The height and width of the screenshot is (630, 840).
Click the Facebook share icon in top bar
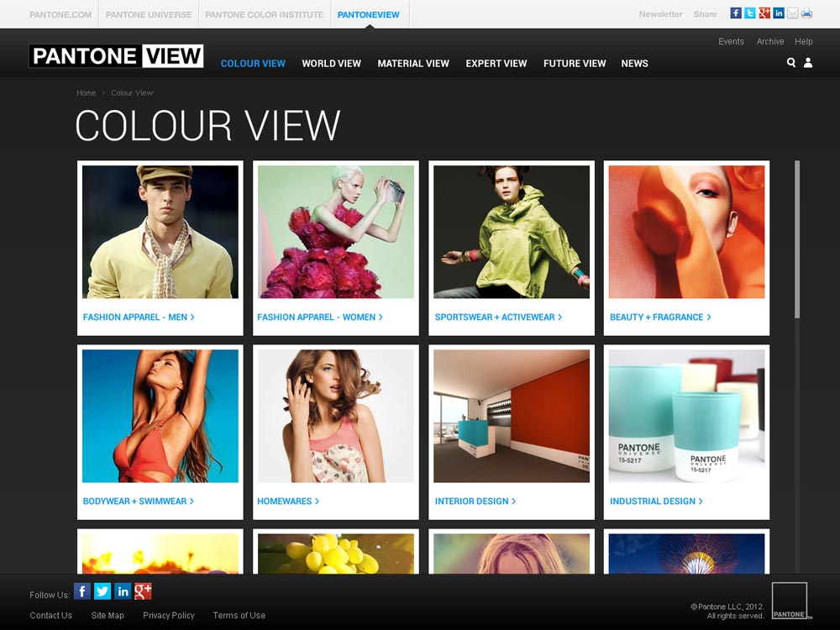(736, 13)
